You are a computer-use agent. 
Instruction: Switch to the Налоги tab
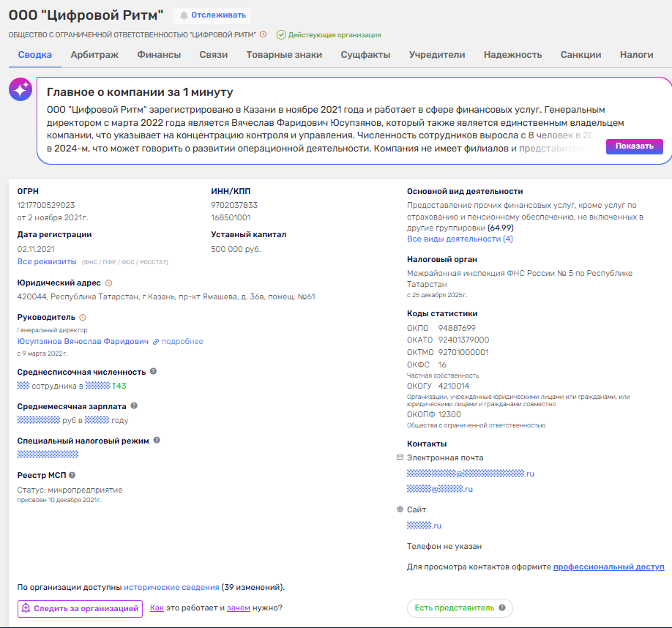pos(636,55)
